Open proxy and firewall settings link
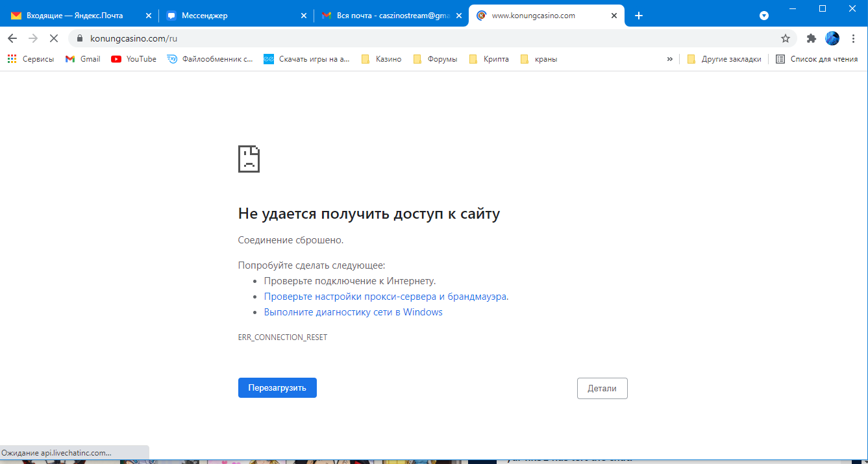This screenshot has height=464, width=868. [x=386, y=297]
